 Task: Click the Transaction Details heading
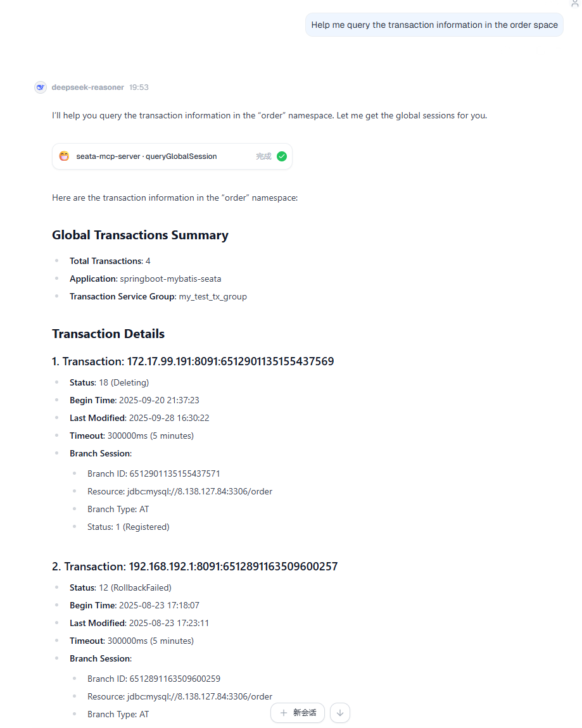pos(108,334)
